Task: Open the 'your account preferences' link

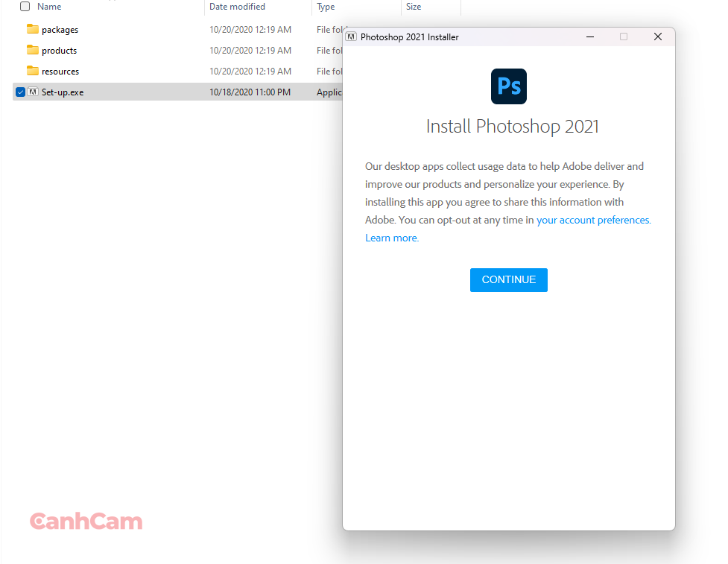Action: pyautogui.click(x=593, y=220)
